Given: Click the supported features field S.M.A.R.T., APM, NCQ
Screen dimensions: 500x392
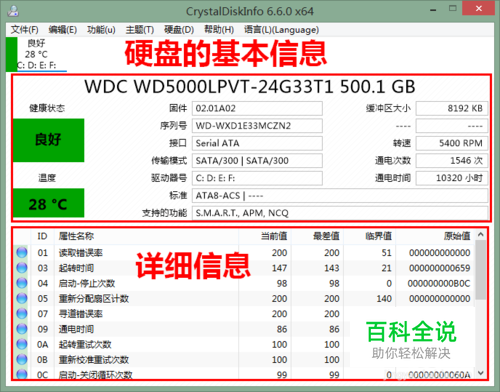Looking at the screenshot, I should 340,213.
